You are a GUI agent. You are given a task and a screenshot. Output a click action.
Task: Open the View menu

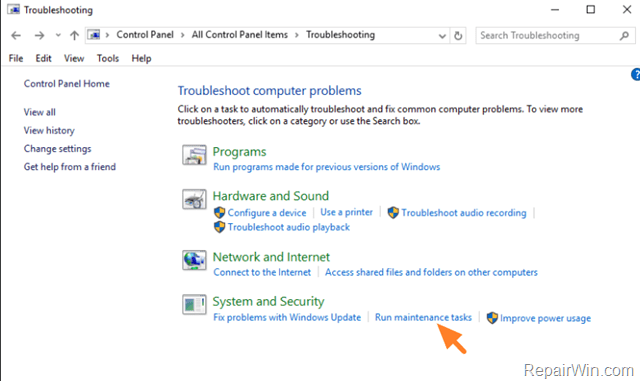(74, 58)
